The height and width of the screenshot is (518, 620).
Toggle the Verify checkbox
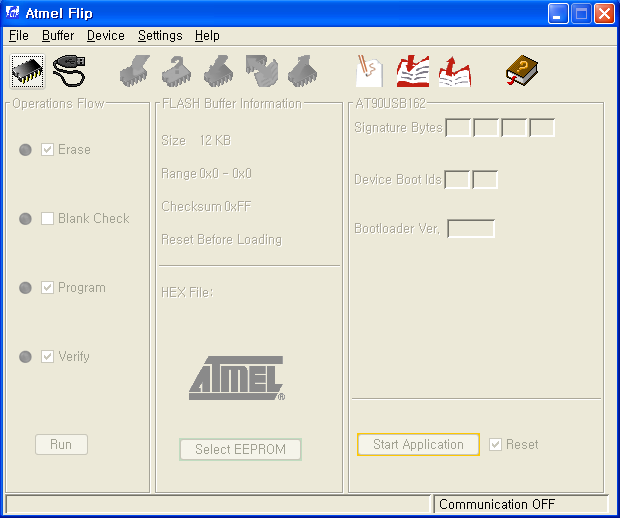pos(47,356)
